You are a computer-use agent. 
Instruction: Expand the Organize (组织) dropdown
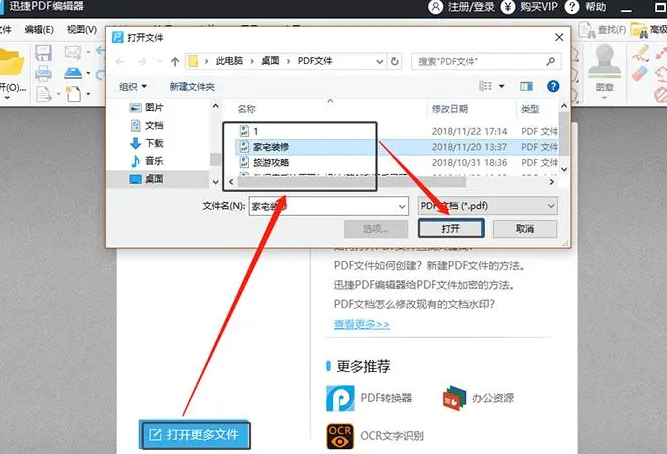[133, 86]
